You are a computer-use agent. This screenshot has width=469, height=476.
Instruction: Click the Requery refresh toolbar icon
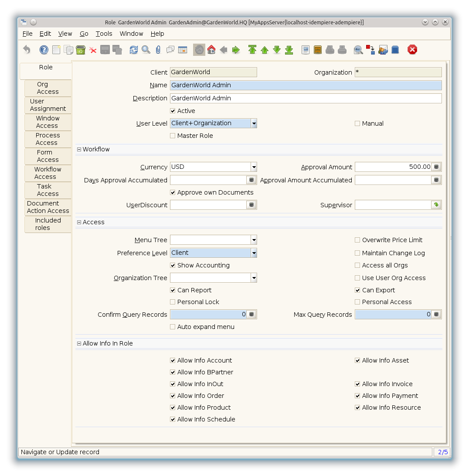[134, 50]
